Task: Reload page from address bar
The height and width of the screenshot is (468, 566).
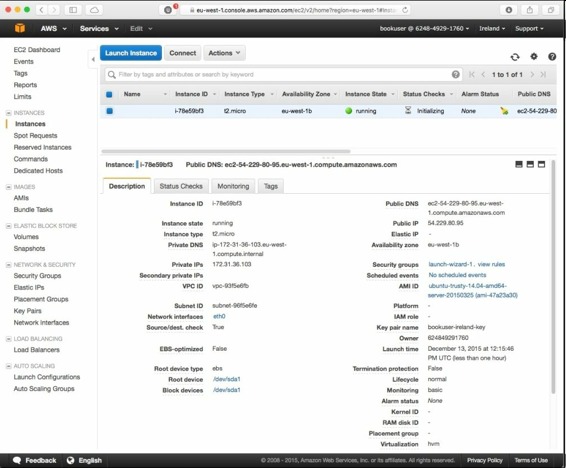Action: point(405,10)
